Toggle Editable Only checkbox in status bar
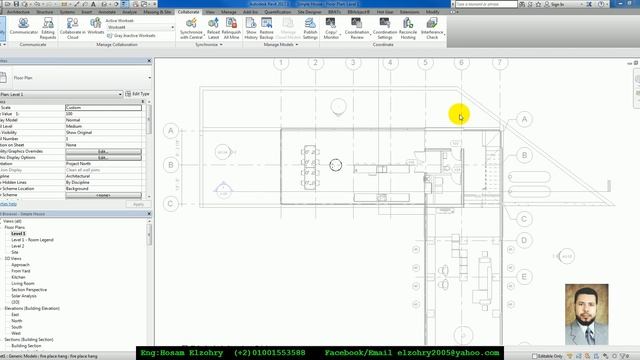The image size is (640, 360). click(534, 356)
